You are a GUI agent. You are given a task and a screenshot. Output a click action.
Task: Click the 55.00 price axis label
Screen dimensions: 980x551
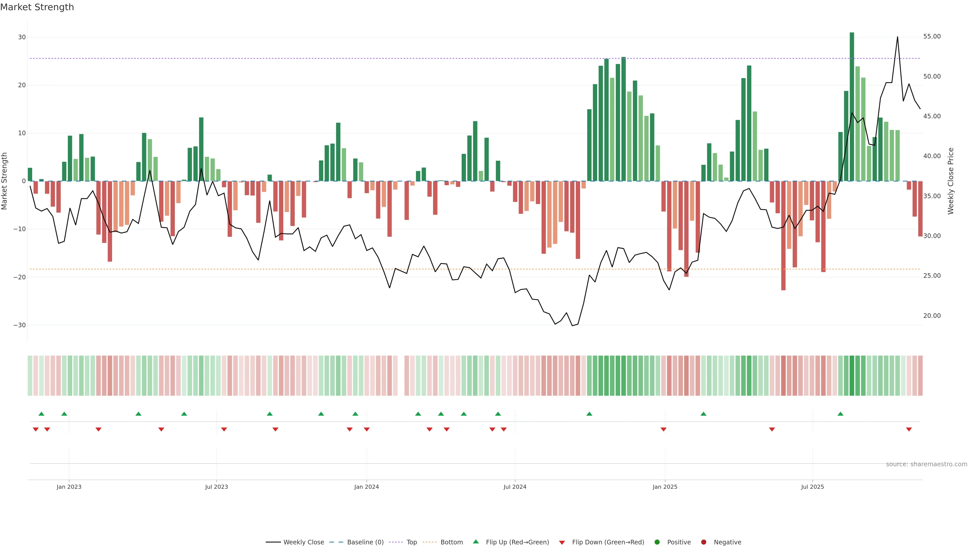(932, 36)
